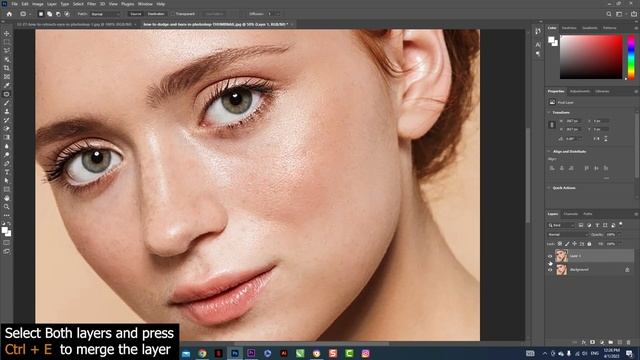Go to the Home screen icon
This screenshot has height=360, width=640.
(9, 14)
